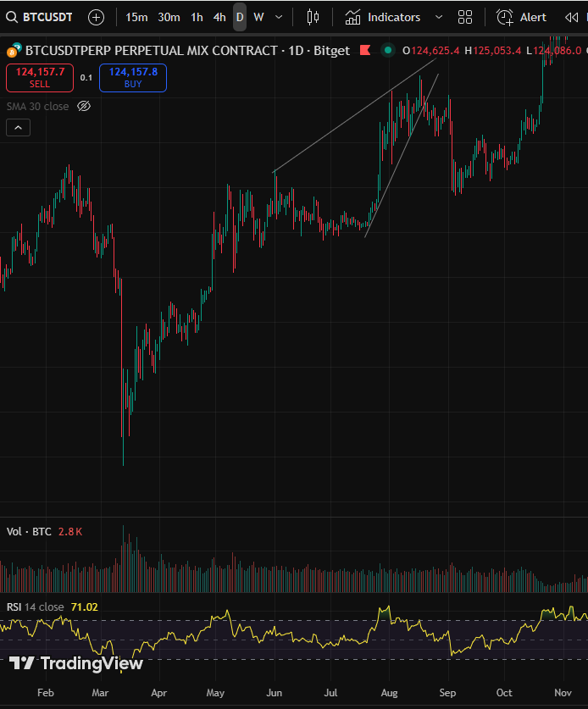This screenshot has height=709, width=588.
Task: Select the 30m timeframe
Action: (169, 17)
